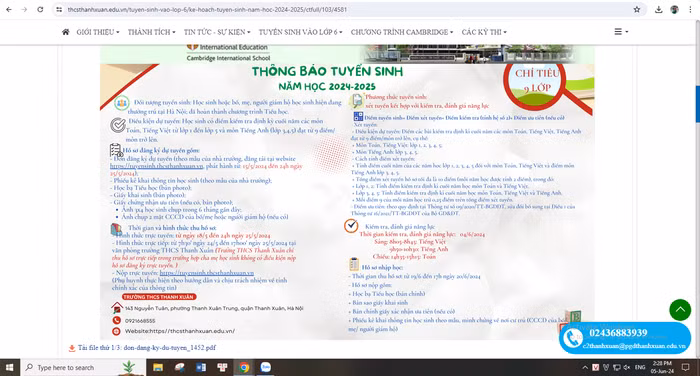Viewport: 700px width, 376px height.
Task: Open the Windows Start menu
Action: pyautogui.click(x=9, y=367)
